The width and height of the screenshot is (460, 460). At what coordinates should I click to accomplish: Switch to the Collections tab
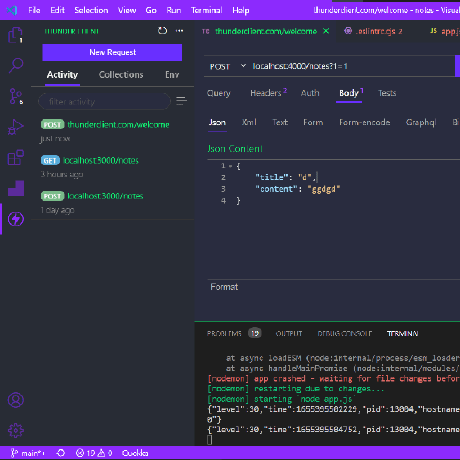coord(121,75)
